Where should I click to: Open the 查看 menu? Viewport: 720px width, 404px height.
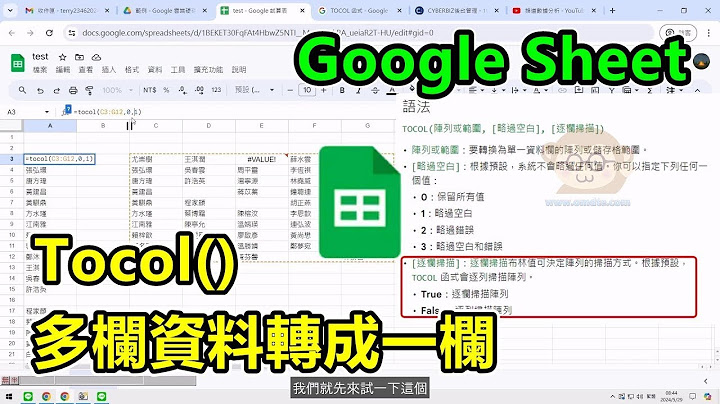tap(86, 70)
